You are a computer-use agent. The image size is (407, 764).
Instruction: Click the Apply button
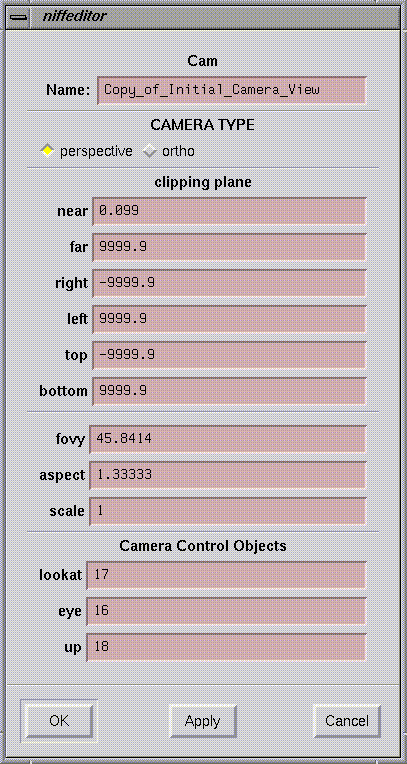(203, 721)
